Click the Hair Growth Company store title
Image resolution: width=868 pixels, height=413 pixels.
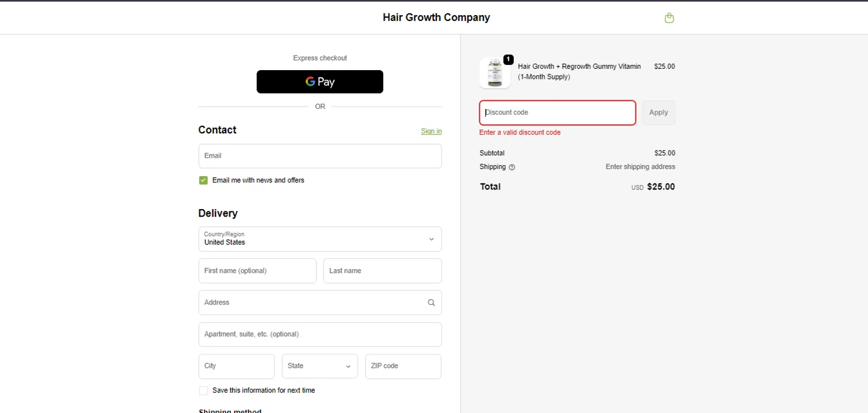coord(436,17)
